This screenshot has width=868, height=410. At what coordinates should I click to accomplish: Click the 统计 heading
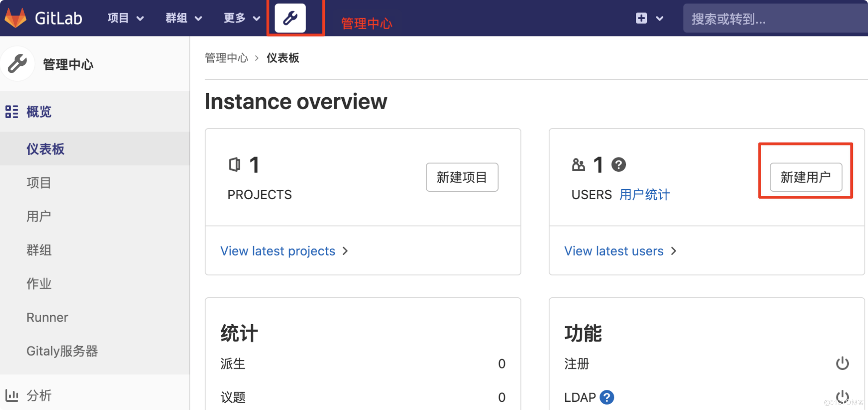click(x=239, y=333)
